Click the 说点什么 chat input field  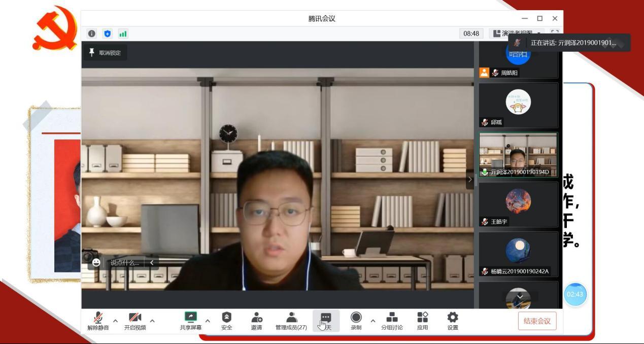125,262
